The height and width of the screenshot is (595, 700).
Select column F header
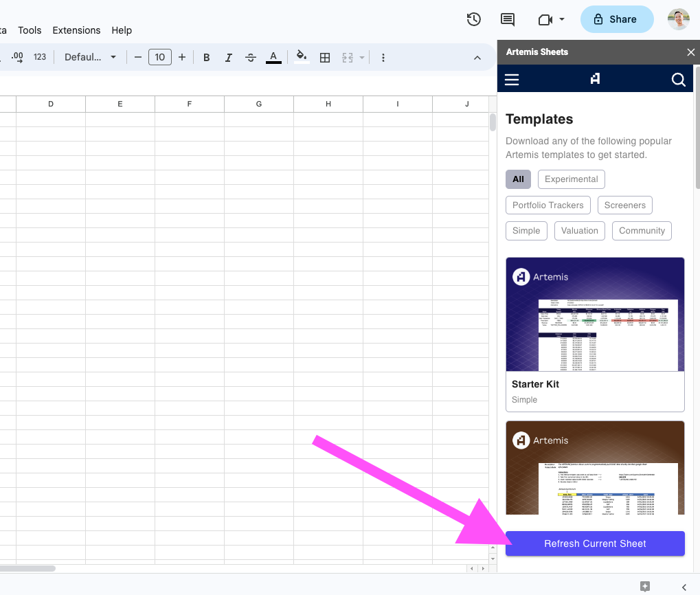[x=190, y=104]
